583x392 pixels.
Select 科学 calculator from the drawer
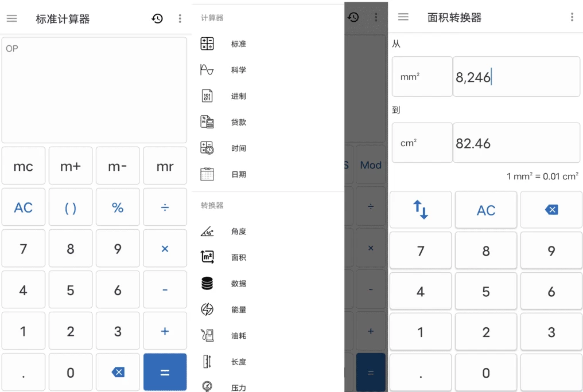238,70
